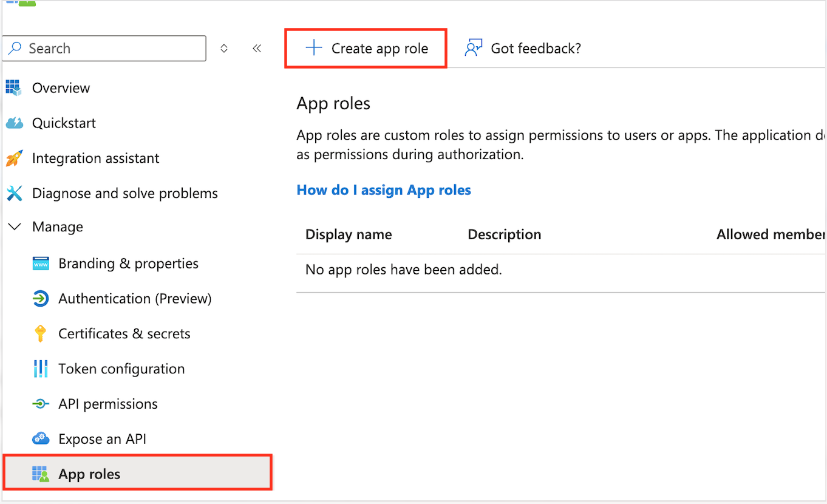
Task: Click the Quickstart cloud icon
Action: pyautogui.click(x=14, y=123)
